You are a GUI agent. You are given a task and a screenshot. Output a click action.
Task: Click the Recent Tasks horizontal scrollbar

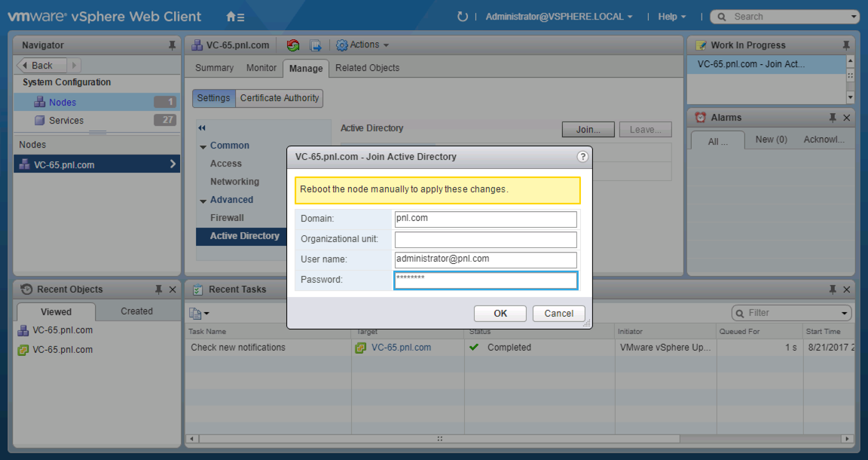(439, 439)
